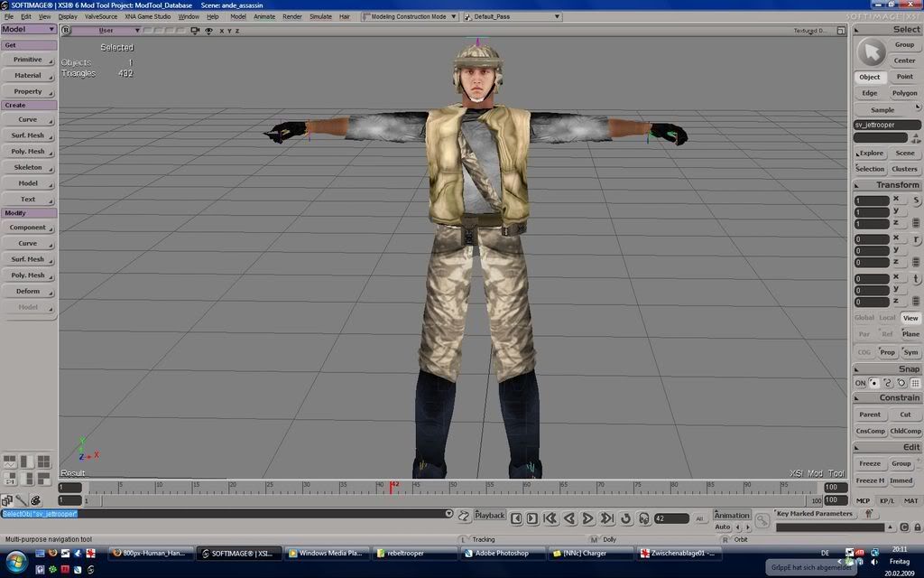Viewport: 924px width, 578px height.
Task: Toggle snap to grid icon
Action: tap(915, 383)
